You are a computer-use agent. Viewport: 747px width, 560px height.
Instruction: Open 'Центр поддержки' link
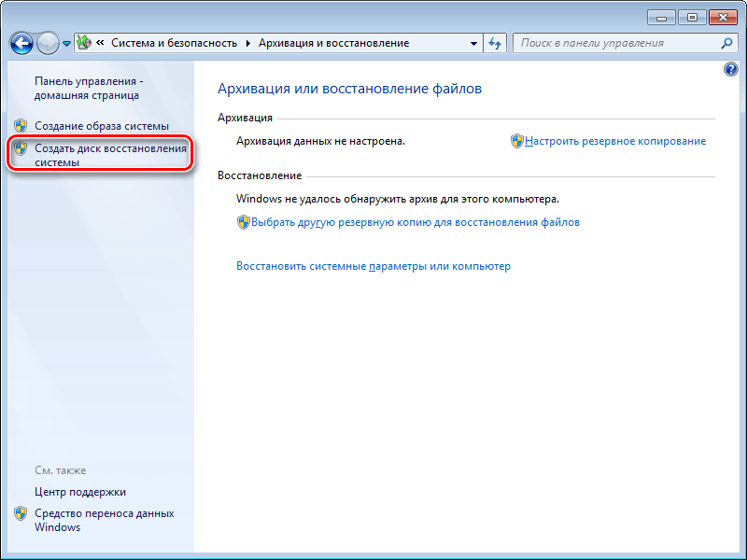(80, 492)
